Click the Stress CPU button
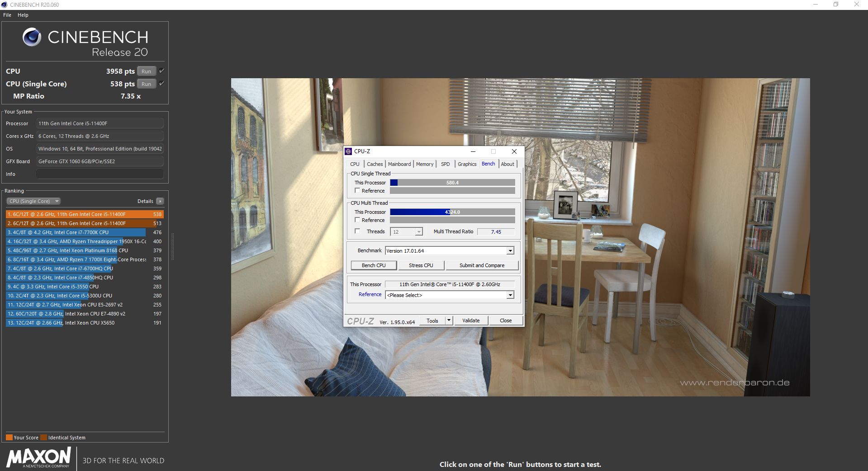This screenshot has width=868, height=471. tap(421, 265)
